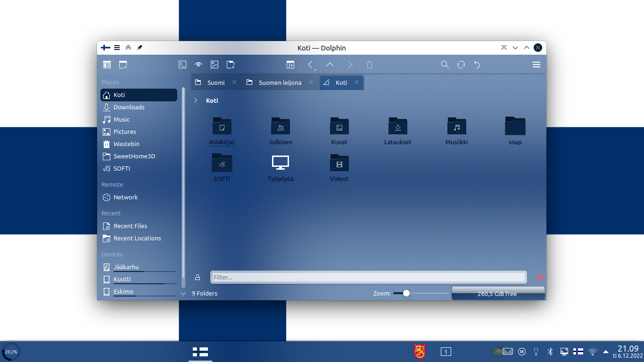Viewport: 644px width, 362px height.
Task: Open Downloads in Places
Action: point(139,107)
